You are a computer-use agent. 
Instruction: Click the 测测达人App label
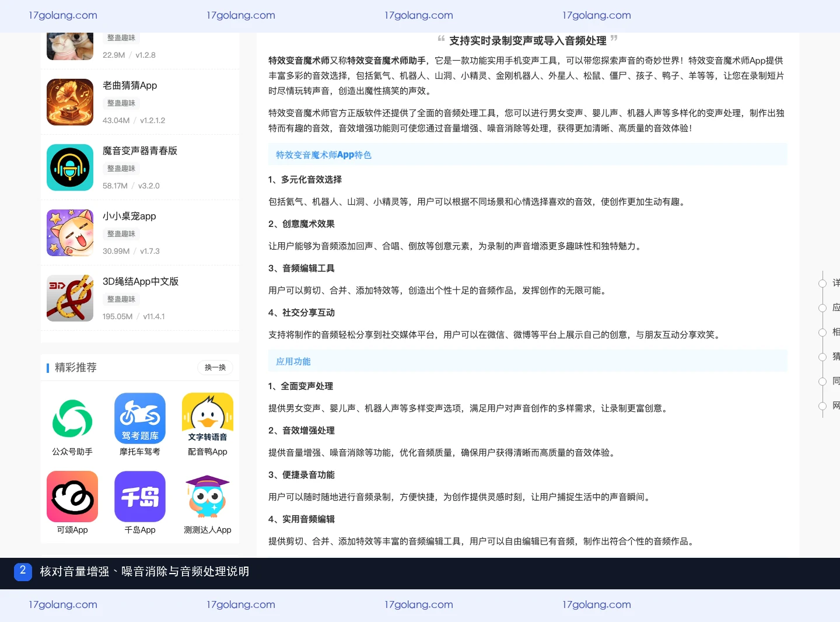[208, 530]
